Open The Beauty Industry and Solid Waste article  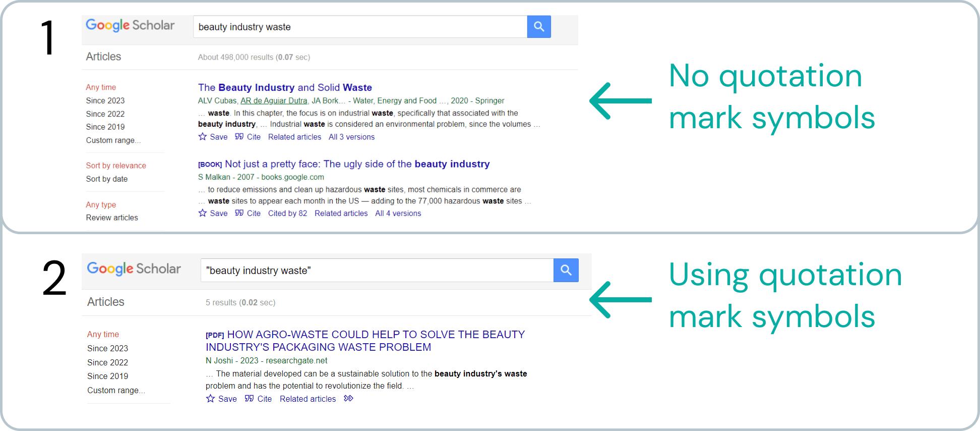285,87
